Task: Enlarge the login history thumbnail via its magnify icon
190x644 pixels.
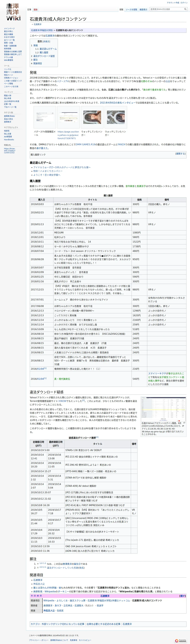Action: coord(184,423)
